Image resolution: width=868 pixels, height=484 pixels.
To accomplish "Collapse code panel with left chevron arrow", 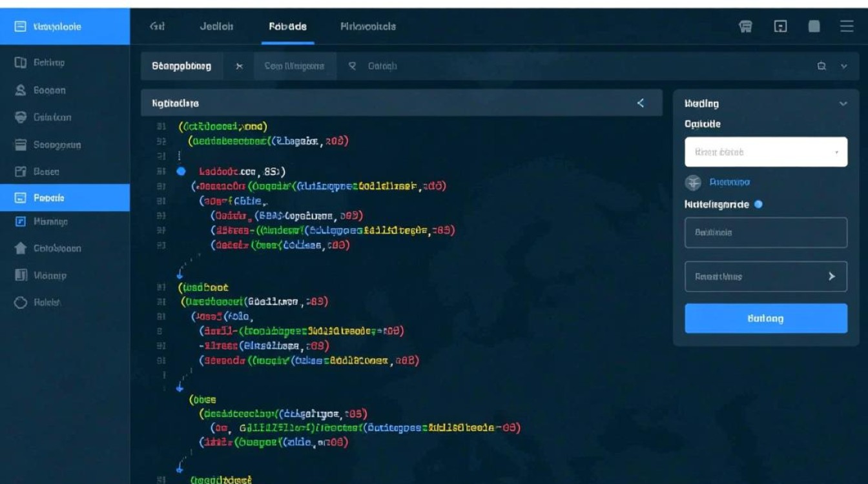I will 641,103.
